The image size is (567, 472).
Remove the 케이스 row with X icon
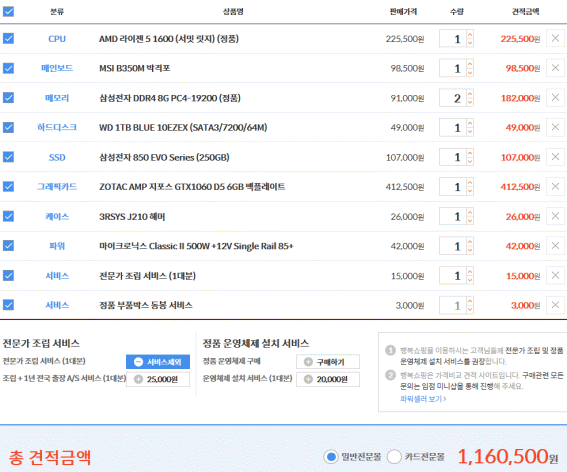coord(555,216)
